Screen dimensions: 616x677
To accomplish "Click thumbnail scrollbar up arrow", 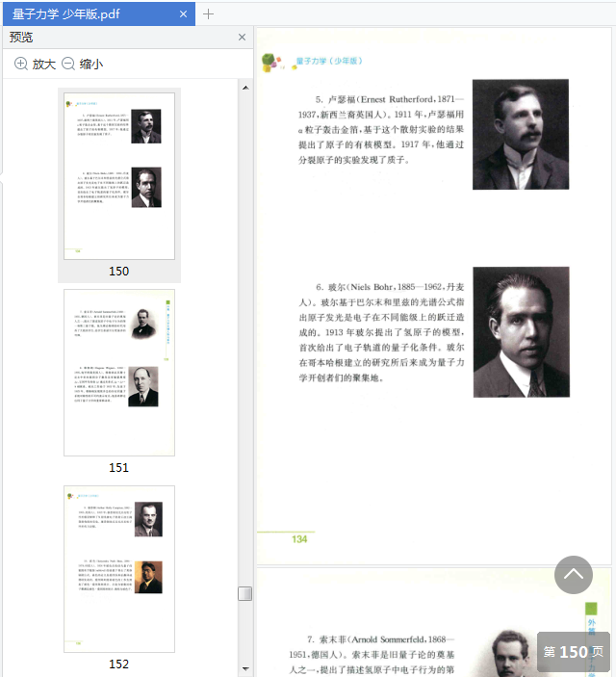I will 245,88.
